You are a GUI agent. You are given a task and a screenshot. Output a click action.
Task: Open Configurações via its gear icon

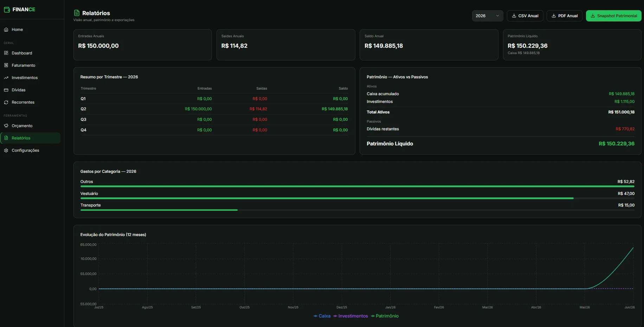(x=6, y=150)
